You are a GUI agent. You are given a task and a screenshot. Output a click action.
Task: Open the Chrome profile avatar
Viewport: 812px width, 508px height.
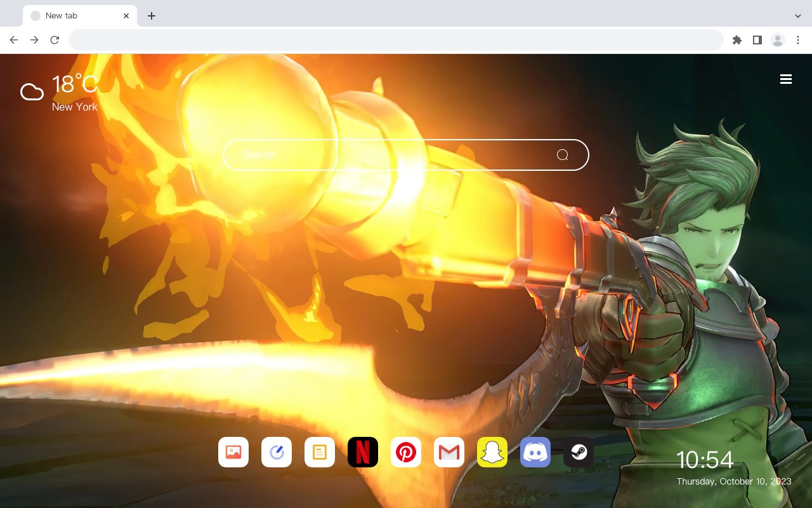pyautogui.click(x=777, y=40)
